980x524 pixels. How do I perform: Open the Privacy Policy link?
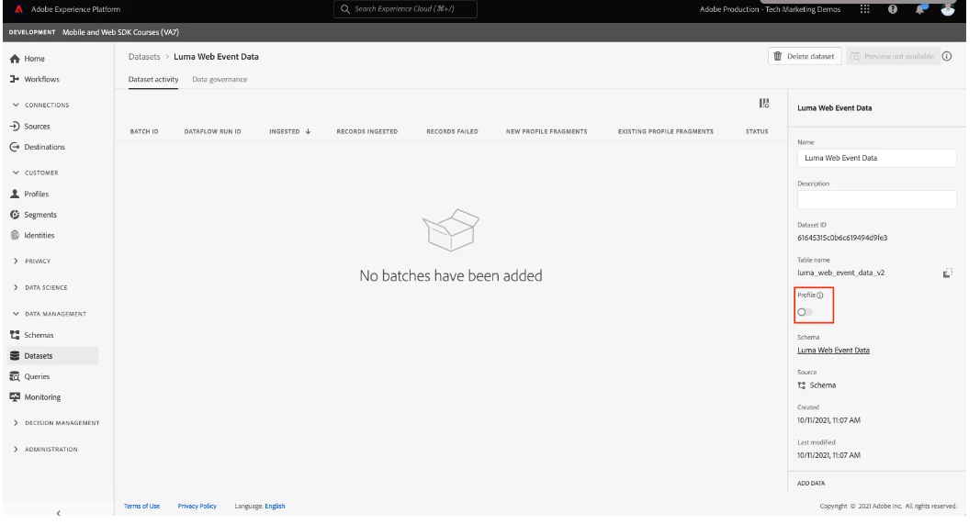click(197, 507)
